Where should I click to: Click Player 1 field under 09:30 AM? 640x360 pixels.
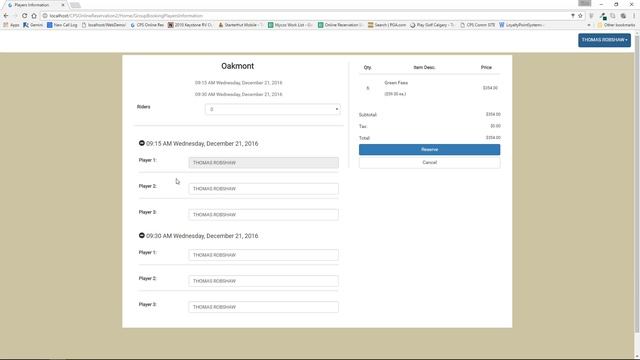point(263,255)
